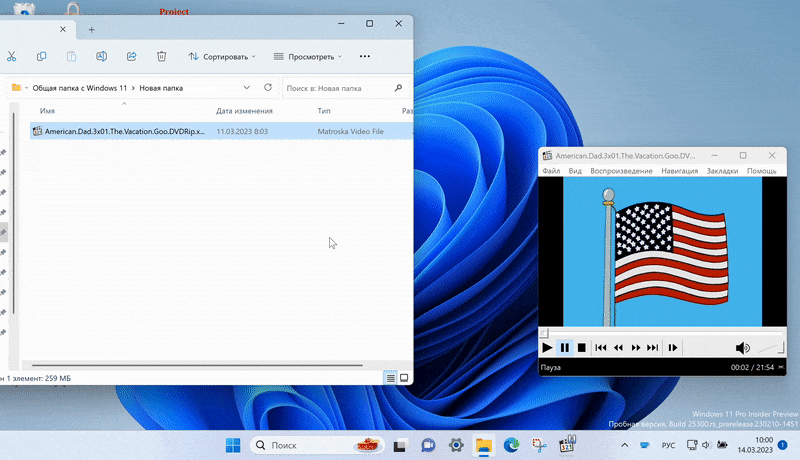Click the video seek bar in the player

point(660,332)
